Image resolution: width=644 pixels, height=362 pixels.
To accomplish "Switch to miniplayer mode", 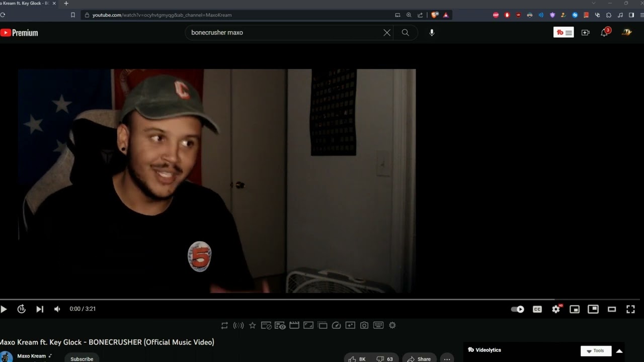I will (575, 309).
